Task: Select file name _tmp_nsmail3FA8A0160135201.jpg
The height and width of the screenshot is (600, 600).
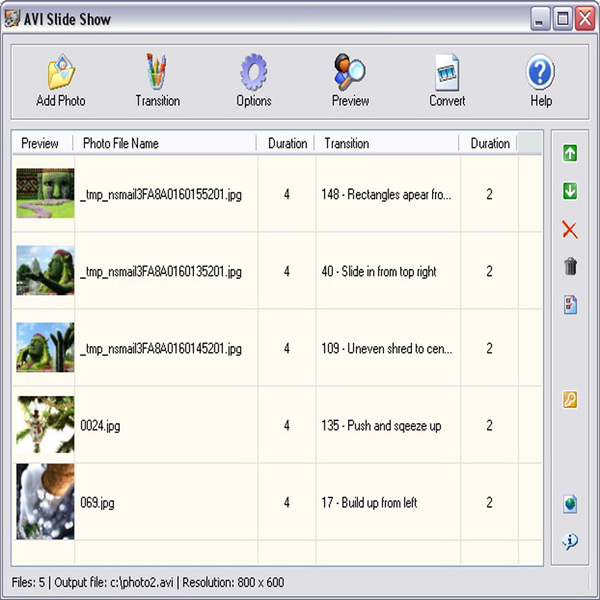Action: (161, 272)
